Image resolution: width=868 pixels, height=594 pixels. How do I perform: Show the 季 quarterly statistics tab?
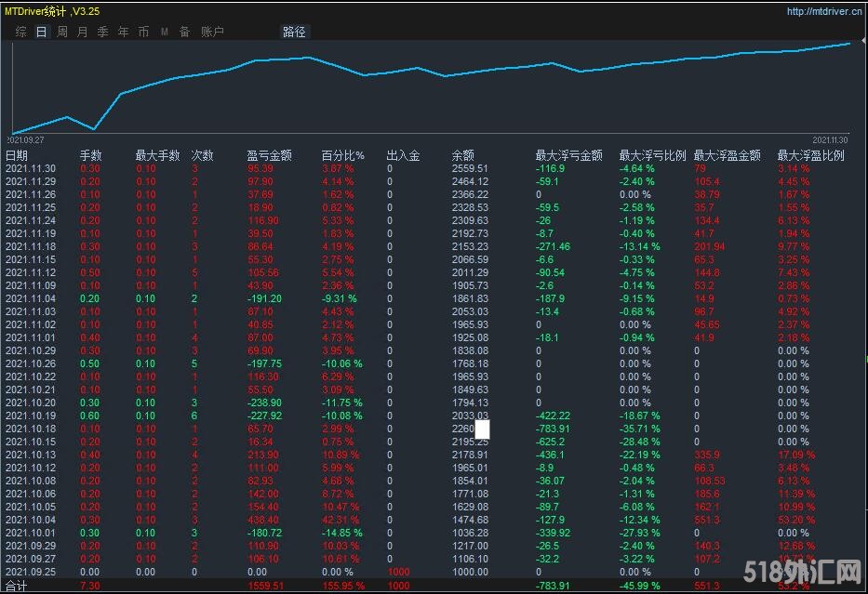[x=102, y=32]
